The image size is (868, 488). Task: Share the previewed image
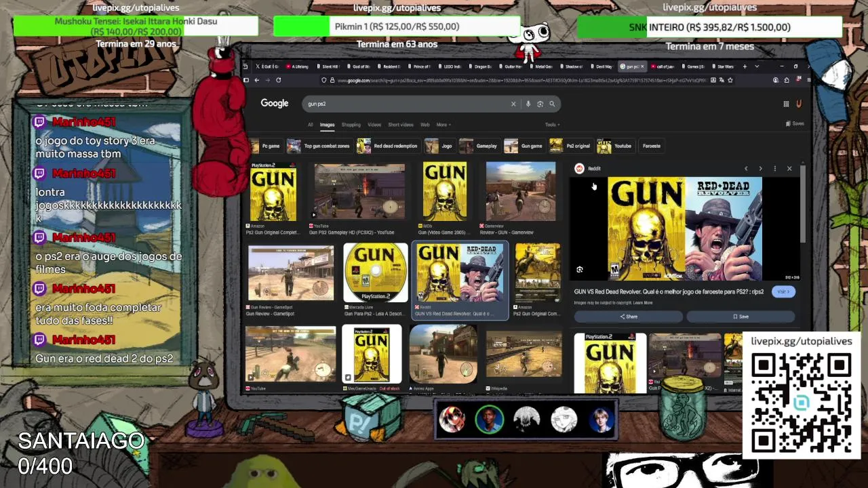point(629,317)
